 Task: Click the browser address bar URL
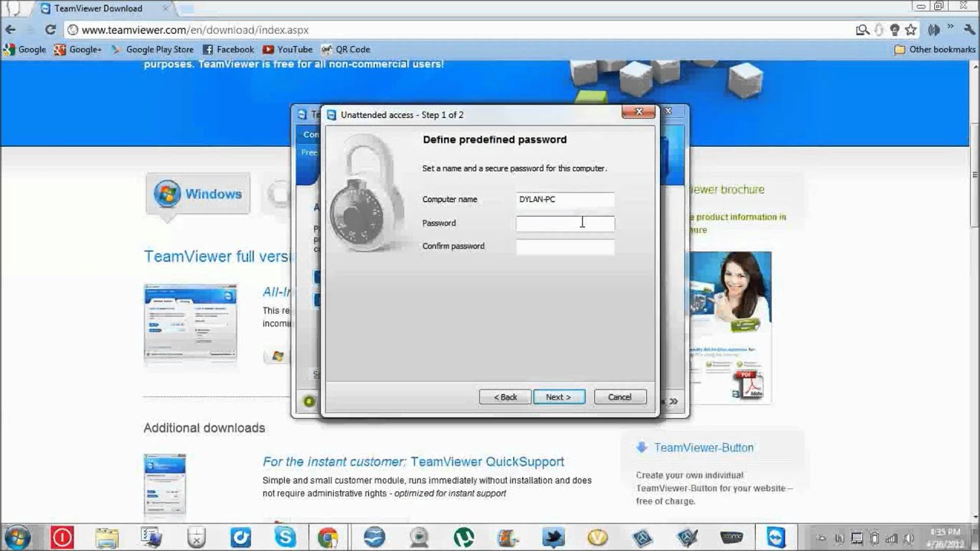pos(195,30)
